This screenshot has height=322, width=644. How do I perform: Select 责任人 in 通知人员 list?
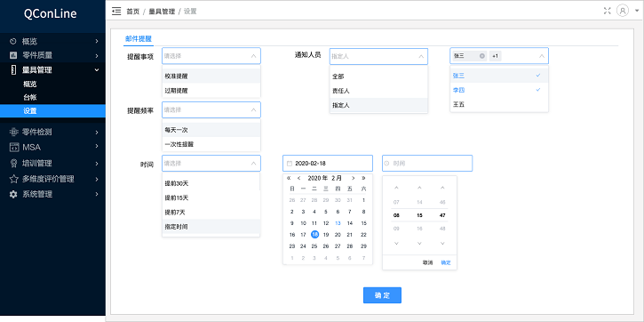pos(378,91)
